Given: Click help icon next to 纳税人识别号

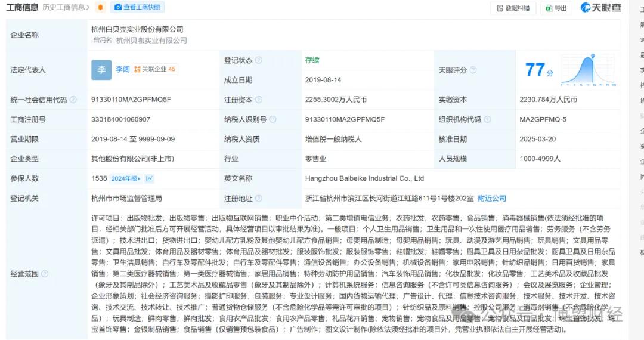Looking at the screenshot, I should 273,119.
